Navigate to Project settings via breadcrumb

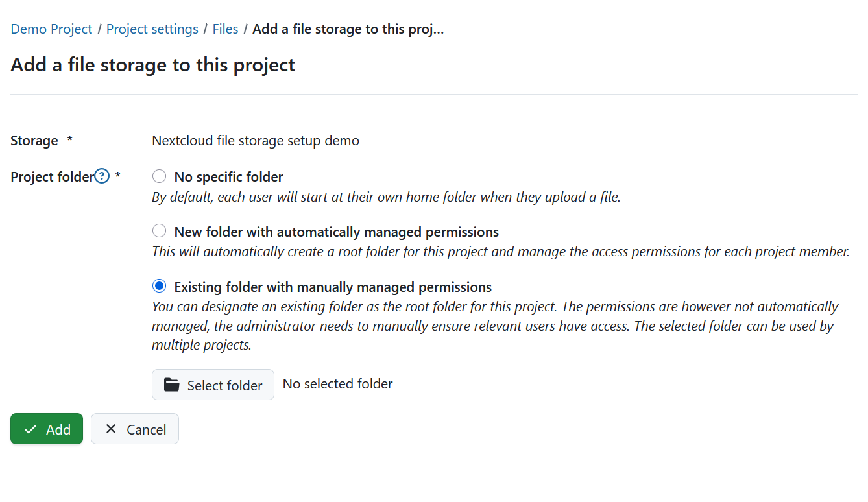tap(152, 29)
